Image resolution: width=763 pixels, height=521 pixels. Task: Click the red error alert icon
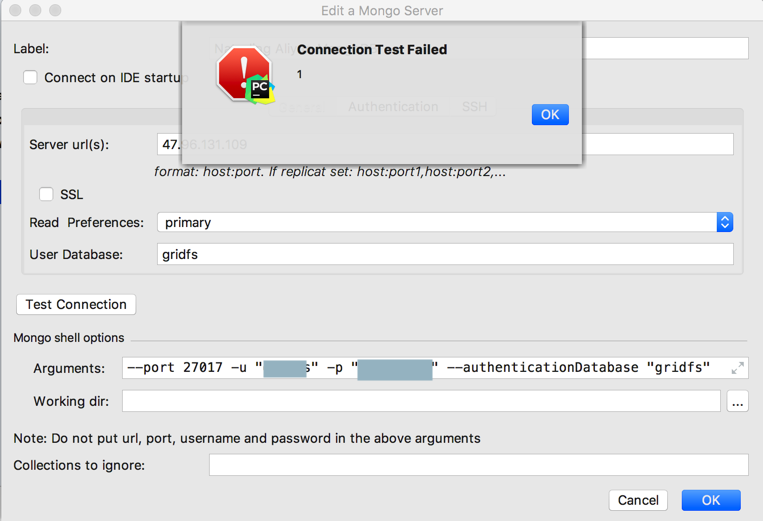[x=243, y=75]
